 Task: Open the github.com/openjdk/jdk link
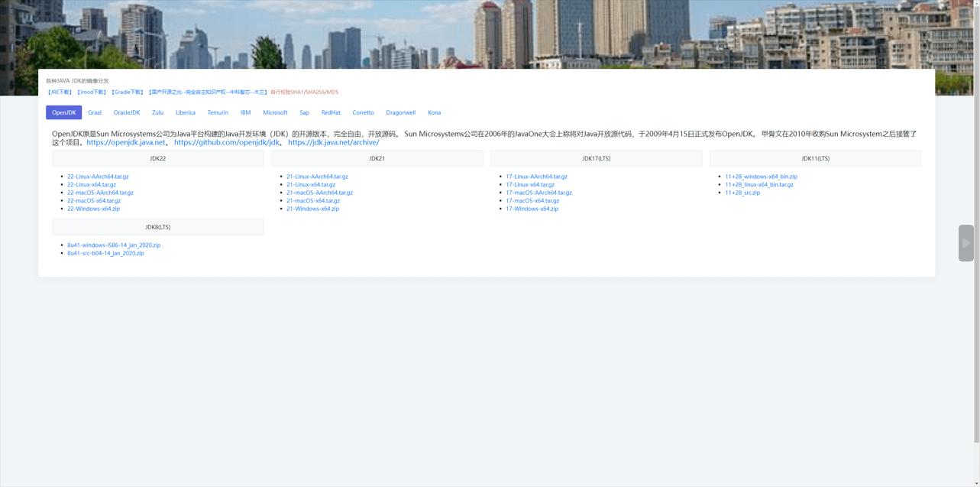coord(227,142)
